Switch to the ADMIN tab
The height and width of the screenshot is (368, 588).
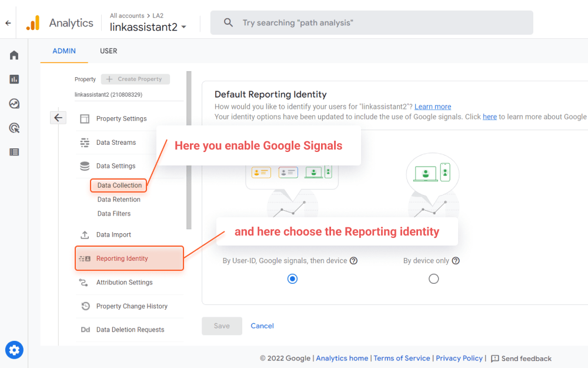click(64, 51)
